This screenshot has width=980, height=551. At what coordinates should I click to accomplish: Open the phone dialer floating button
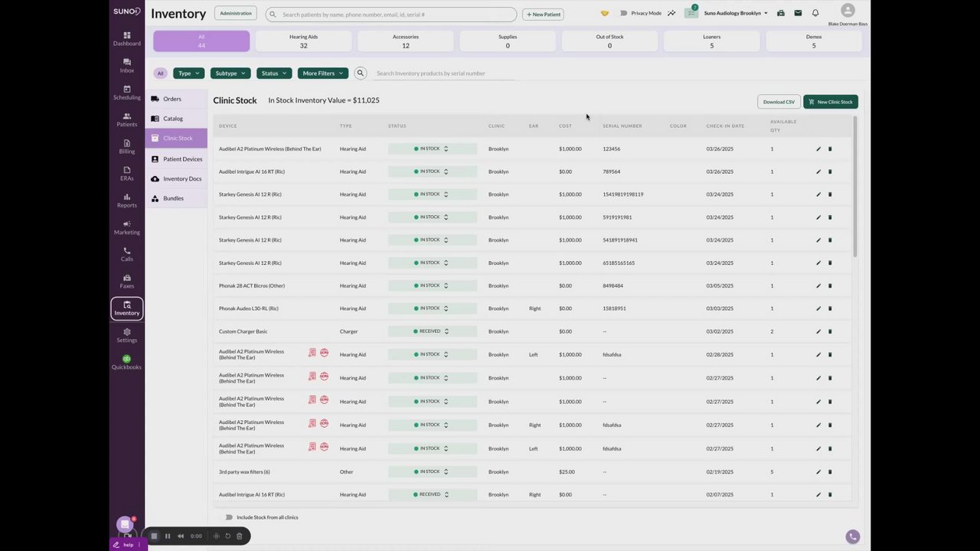click(x=853, y=536)
